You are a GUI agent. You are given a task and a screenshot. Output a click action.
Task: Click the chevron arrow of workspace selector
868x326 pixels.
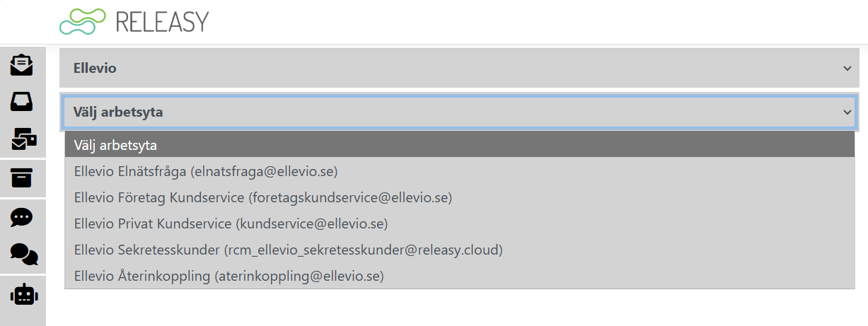pyautogui.click(x=847, y=112)
